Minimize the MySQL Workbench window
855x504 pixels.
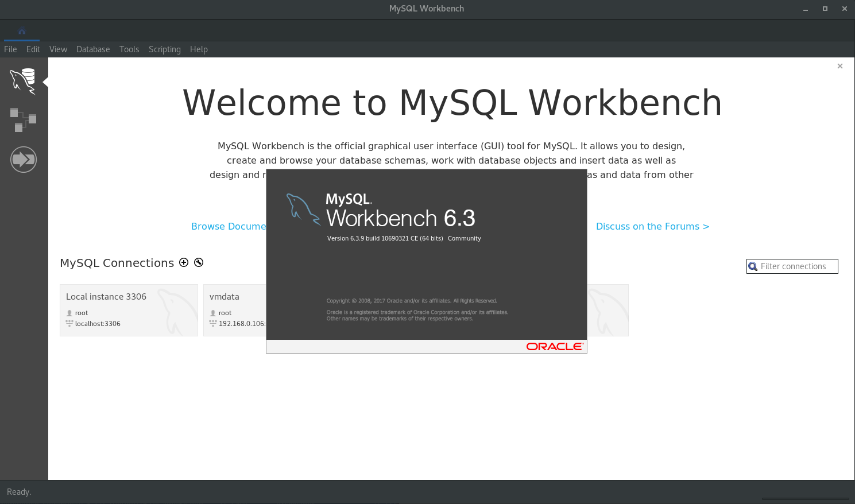(806, 9)
